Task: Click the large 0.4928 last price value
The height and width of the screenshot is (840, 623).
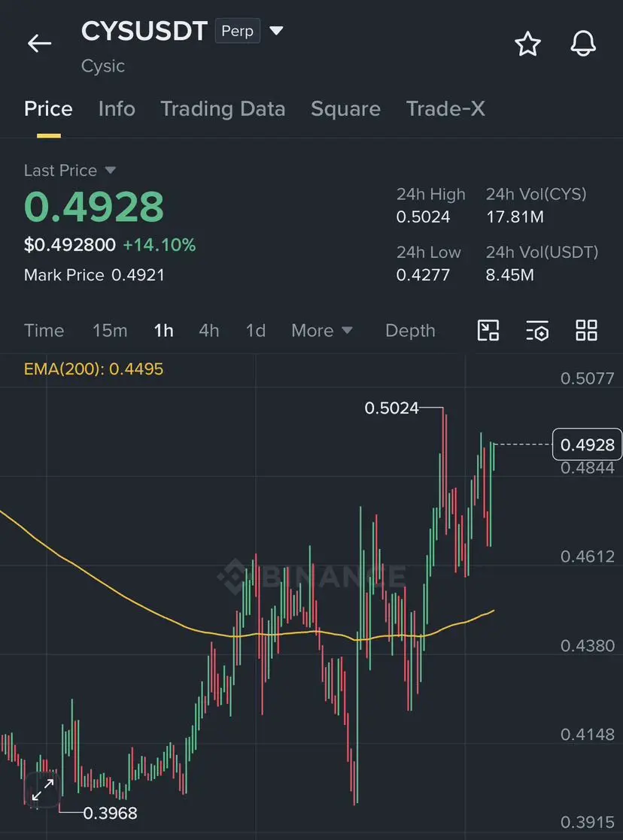Action: coord(94,207)
